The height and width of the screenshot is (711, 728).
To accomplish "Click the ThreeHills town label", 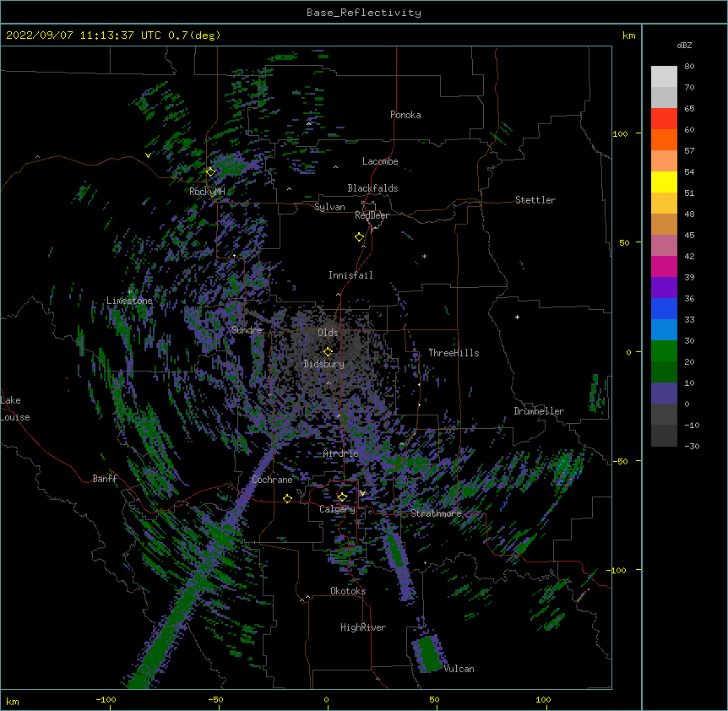I will coord(454,353).
